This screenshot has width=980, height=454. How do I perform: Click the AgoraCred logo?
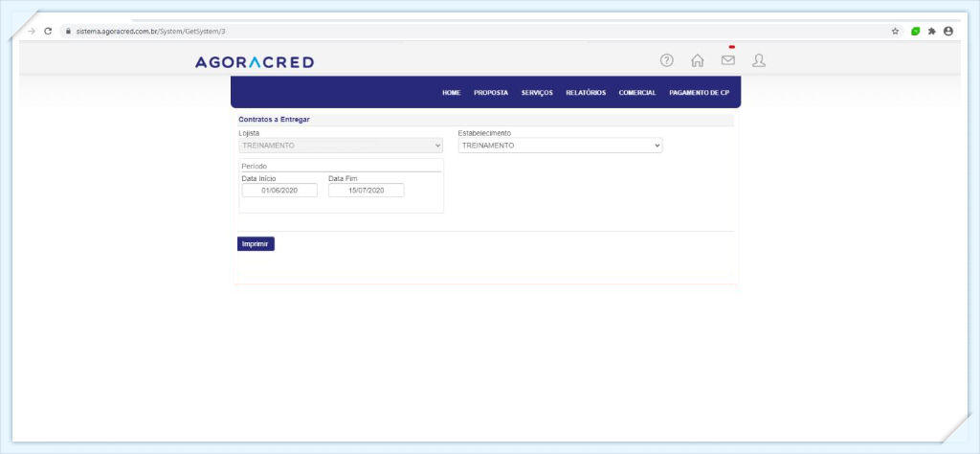pos(255,62)
